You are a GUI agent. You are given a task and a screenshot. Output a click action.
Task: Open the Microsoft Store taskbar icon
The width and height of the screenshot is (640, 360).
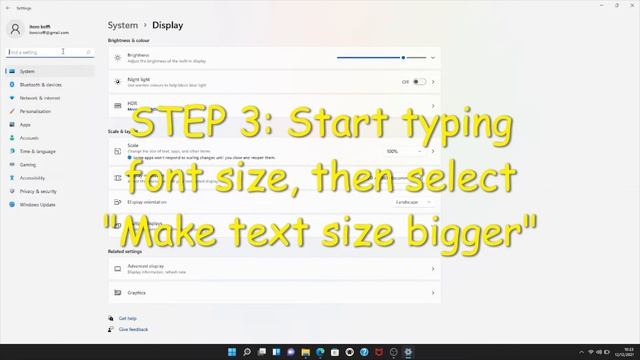pos(335,352)
